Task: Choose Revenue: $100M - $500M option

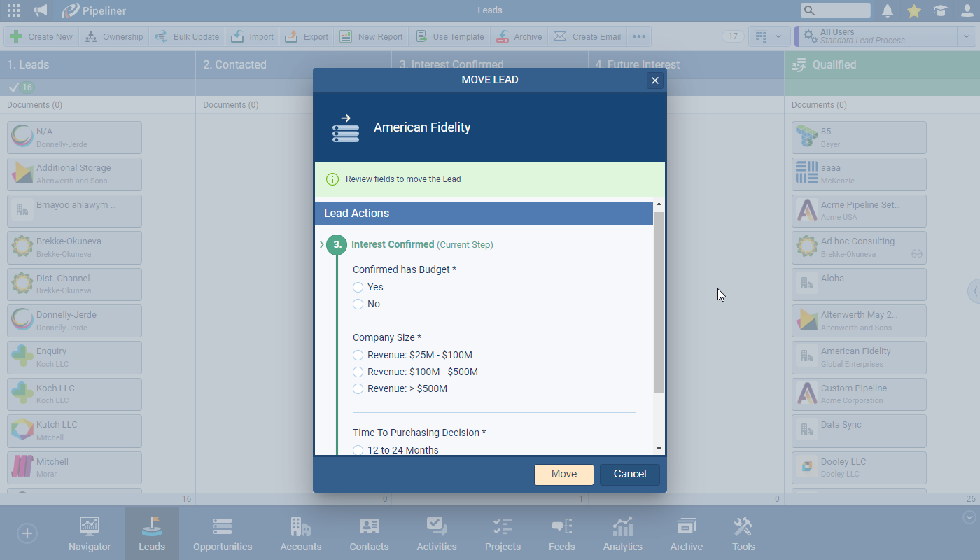Action: click(x=358, y=372)
